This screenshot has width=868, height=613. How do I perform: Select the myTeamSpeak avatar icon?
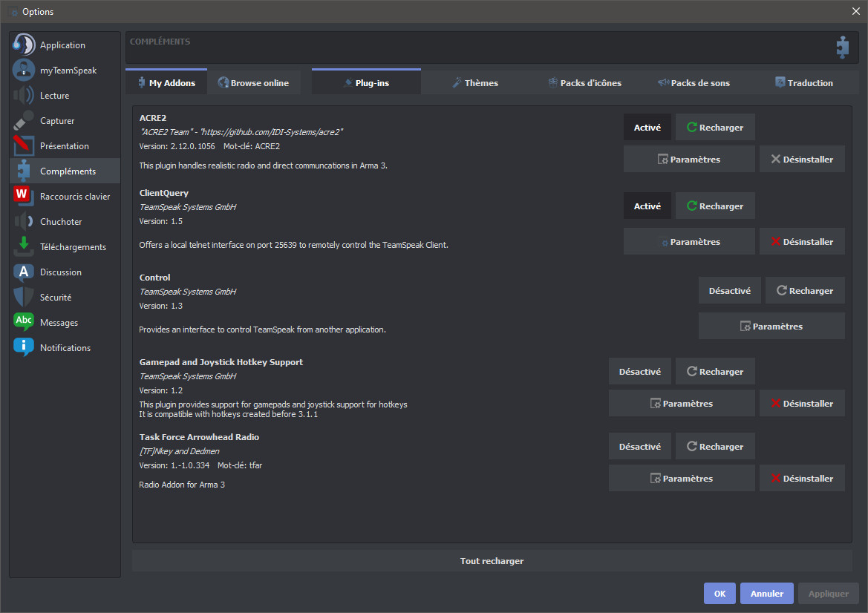[x=24, y=71]
